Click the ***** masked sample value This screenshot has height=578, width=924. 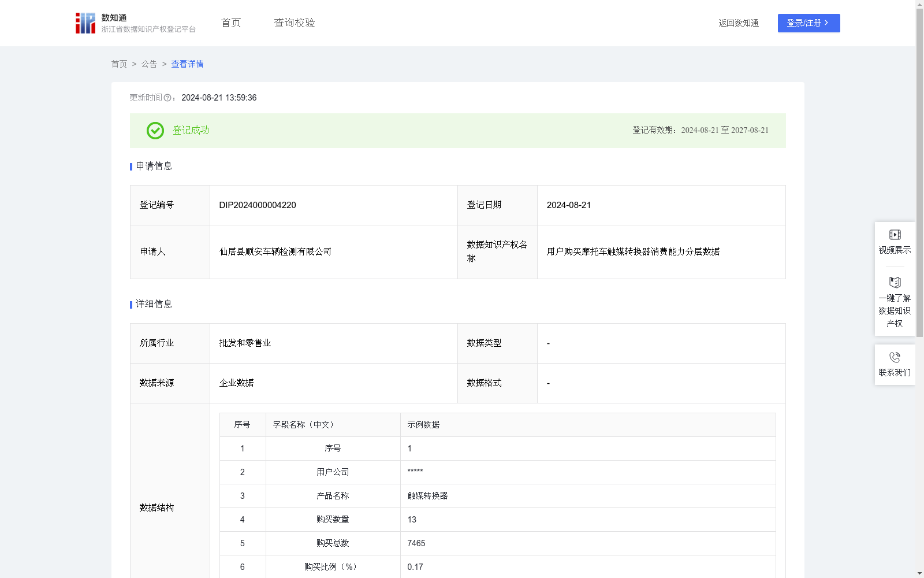click(x=415, y=472)
